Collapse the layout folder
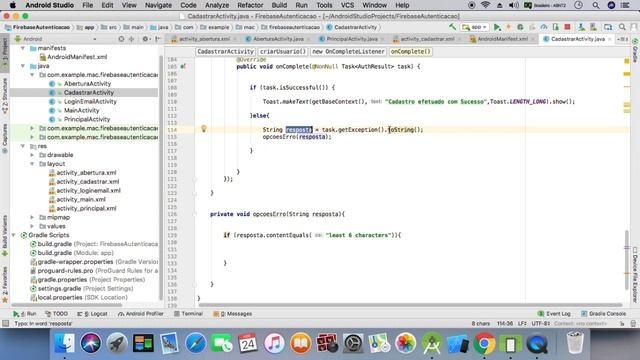640x360 pixels. click(32, 164)
